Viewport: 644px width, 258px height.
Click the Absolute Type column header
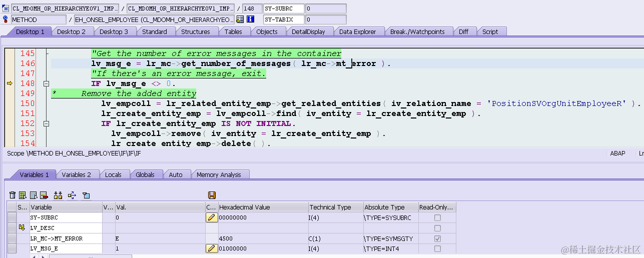[391, 207]
